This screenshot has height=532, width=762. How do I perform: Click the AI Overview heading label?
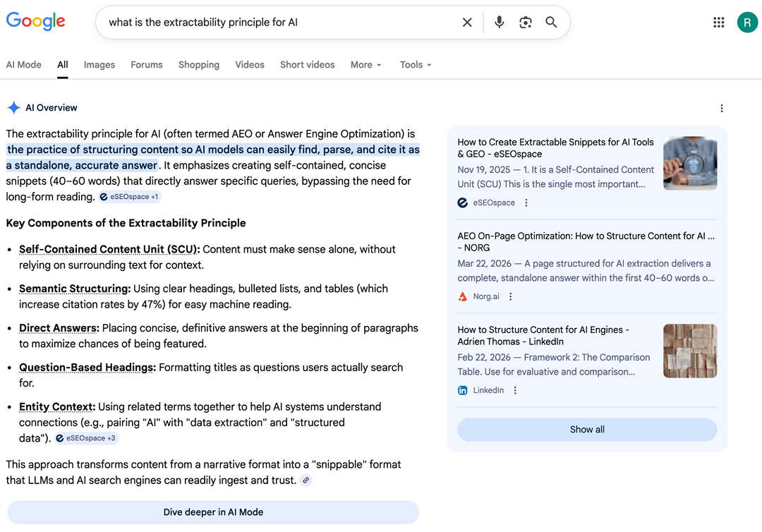pyautogui.click(x=51, y=107)
